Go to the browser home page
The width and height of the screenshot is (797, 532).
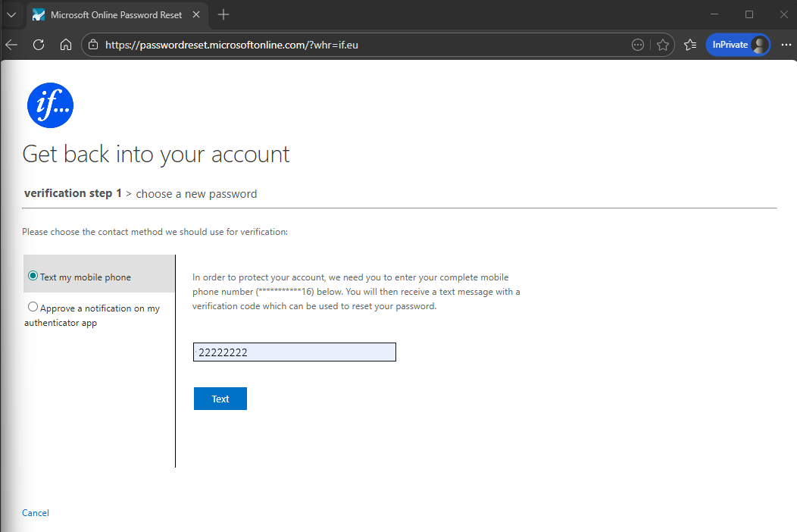click(66, 45)
